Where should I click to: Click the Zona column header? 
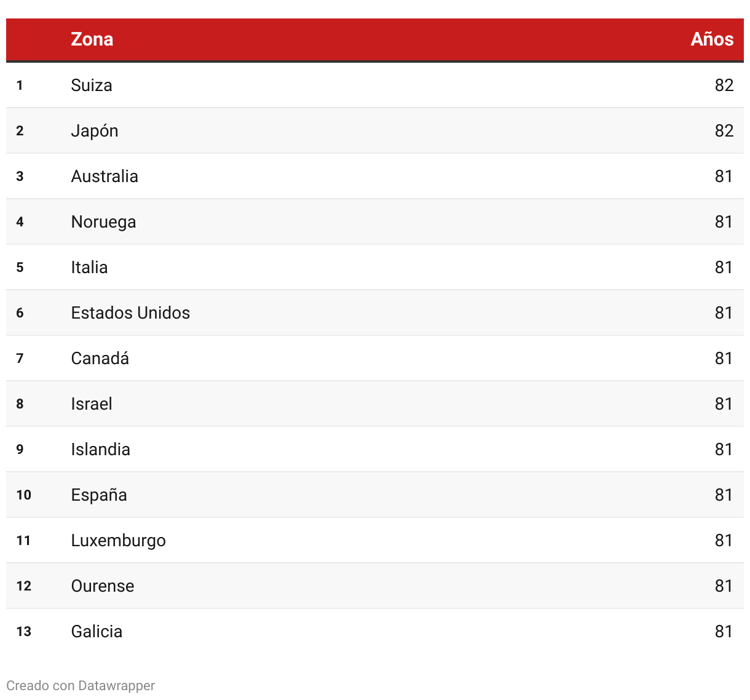coord(92,39)
